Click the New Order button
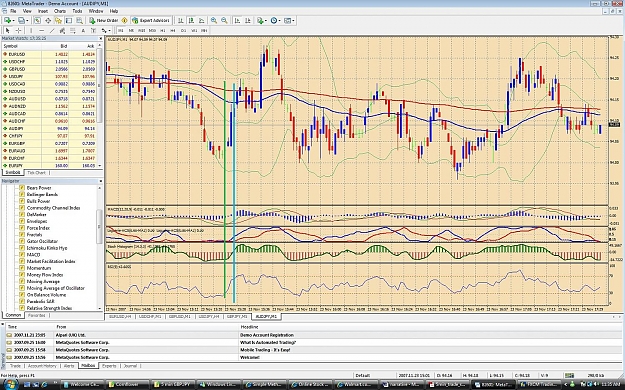 (x=104, y=20)
